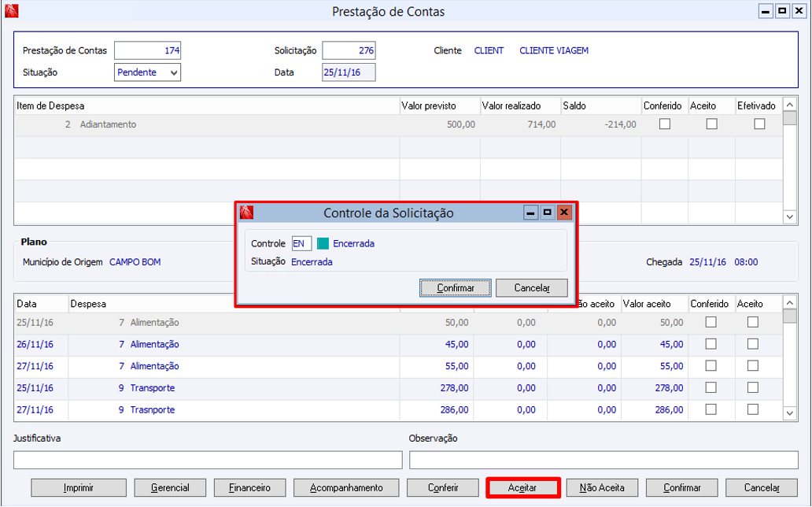Maximize the Controle da Solicitação dialog

(x=548, y=213)
